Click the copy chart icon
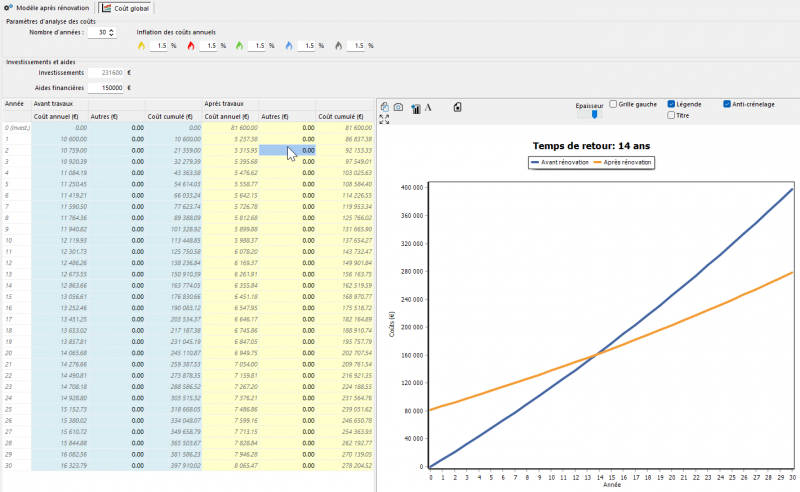 [384, 107]
